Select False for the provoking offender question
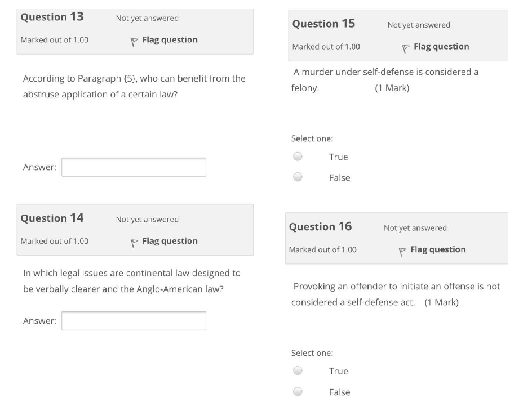 click(x=296, y=392)
